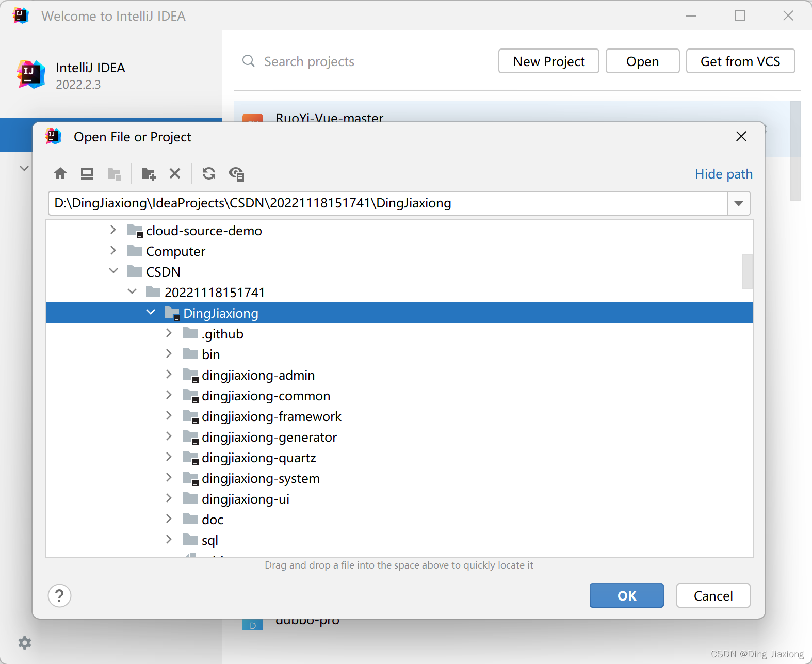Screen dimensions: 812x664
Task: Click the dubbo-pro project icon
Action: 253,625
